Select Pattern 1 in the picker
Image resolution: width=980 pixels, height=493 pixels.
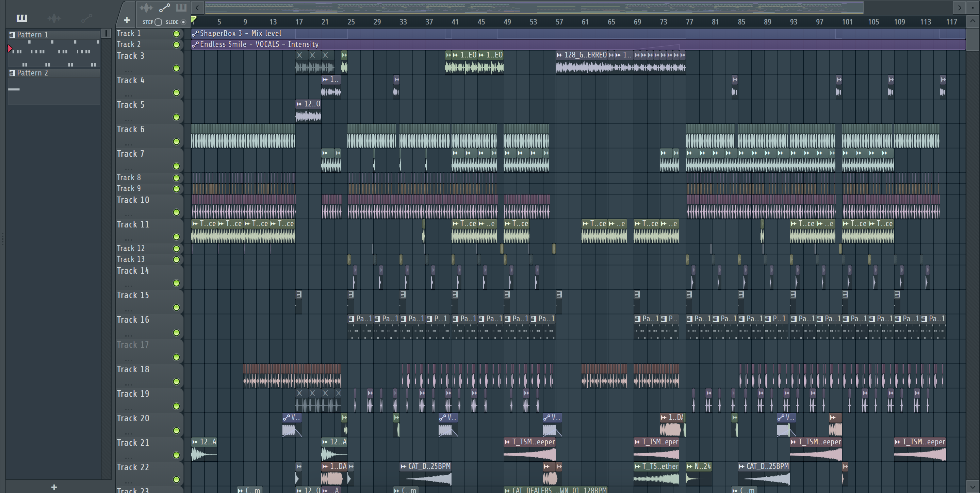(54, 35)
